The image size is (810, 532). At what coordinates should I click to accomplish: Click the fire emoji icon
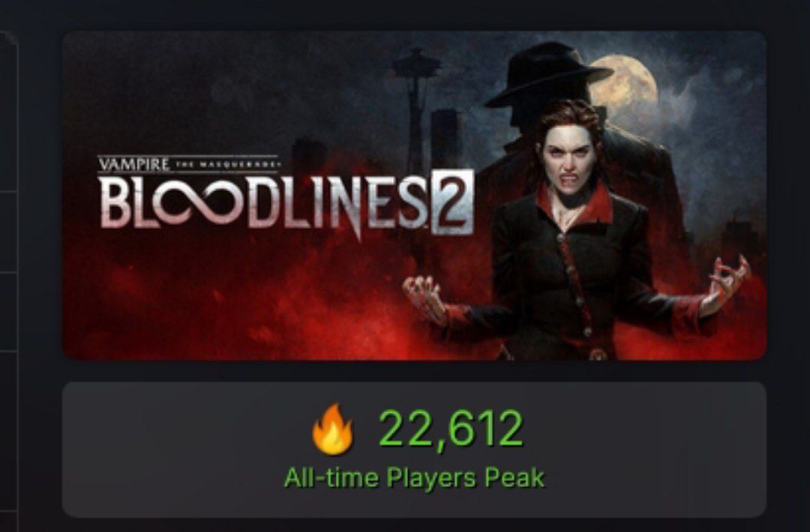click(x=333, y=429)
